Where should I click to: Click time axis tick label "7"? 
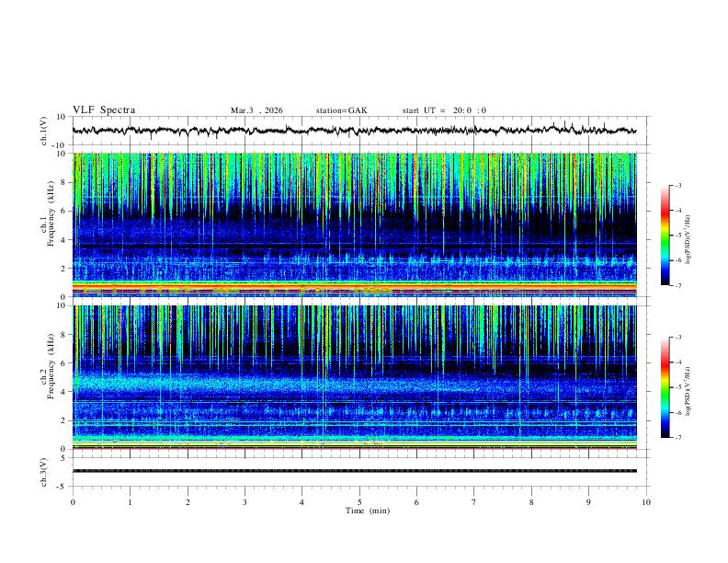(x=474, y=502)
